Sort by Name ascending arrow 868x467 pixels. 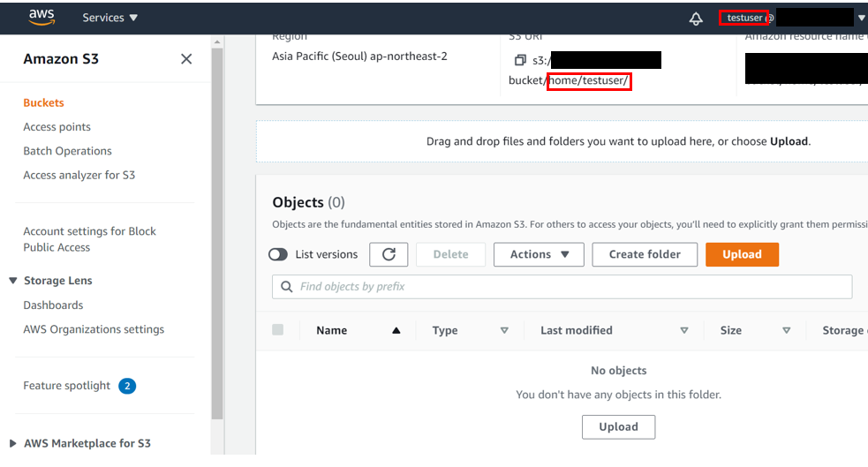[x=396, y=330]
